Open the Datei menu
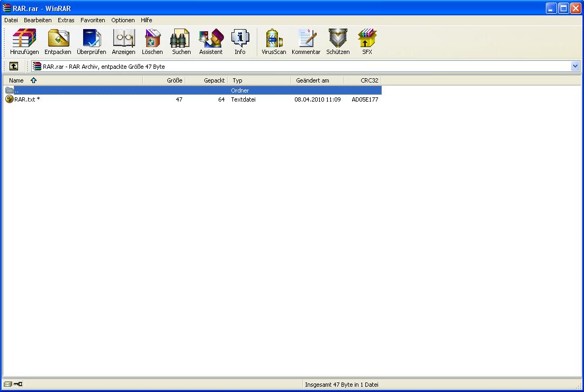This screenshot has height=392, width=584. coord(11,20)
